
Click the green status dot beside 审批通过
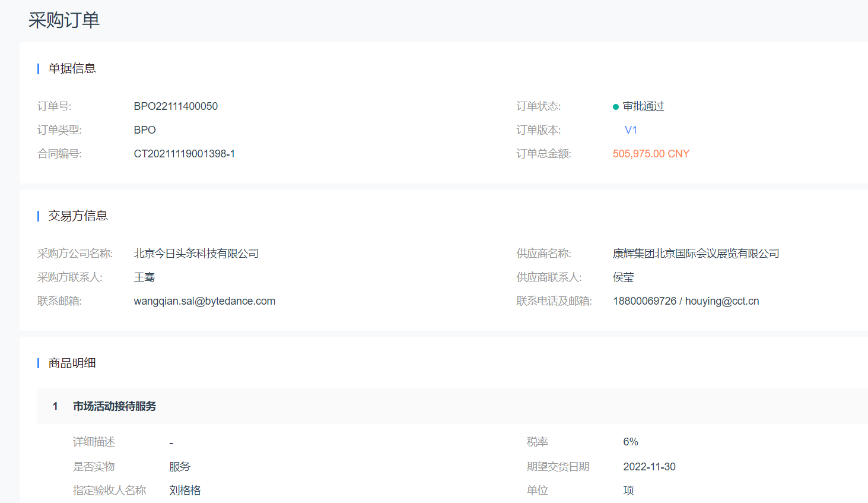pos(616,107)
